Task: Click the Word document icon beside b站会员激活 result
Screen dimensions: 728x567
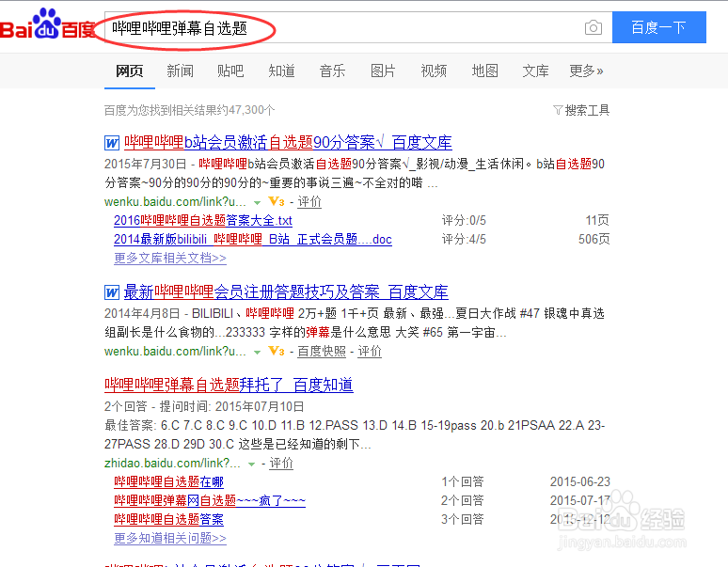Action: [x=111, y=142]
